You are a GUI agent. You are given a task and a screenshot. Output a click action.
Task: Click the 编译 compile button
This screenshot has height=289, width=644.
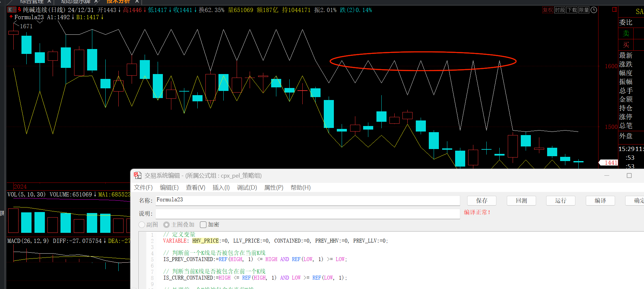click(x=600, y=201)
